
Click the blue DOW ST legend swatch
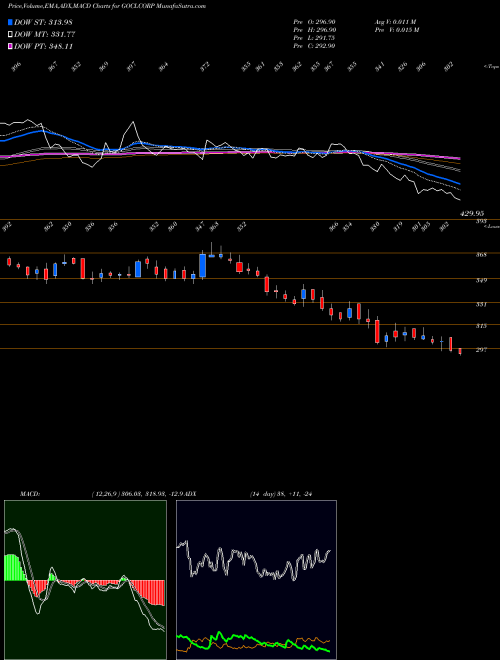10,22
